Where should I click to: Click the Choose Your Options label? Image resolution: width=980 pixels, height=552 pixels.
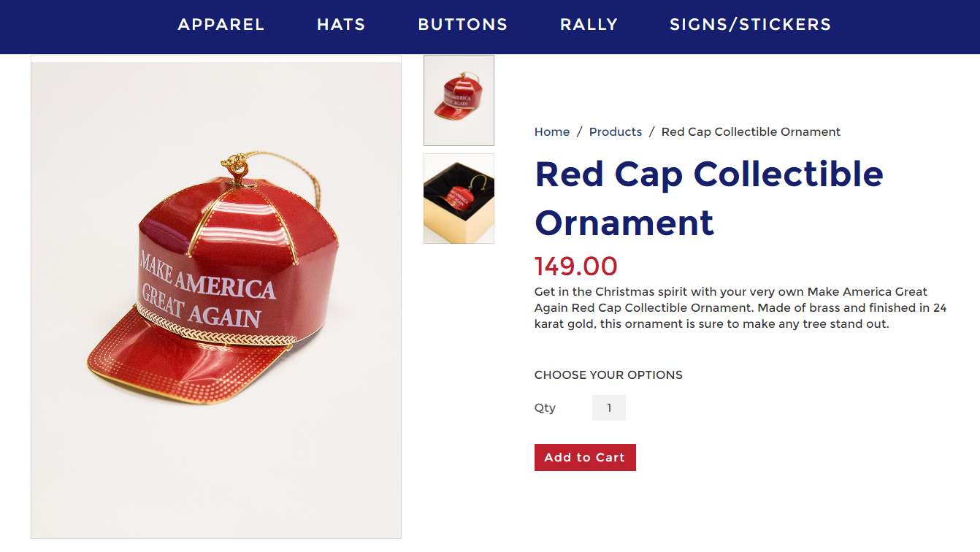click(608, 375)
